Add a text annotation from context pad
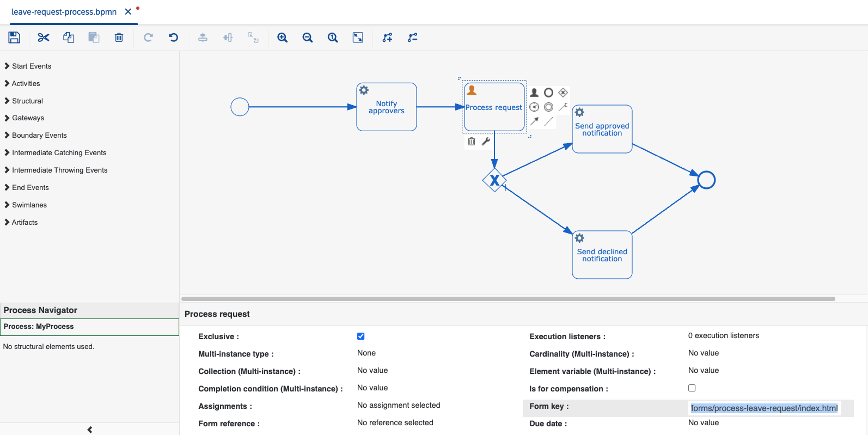 tap(563, 107)
